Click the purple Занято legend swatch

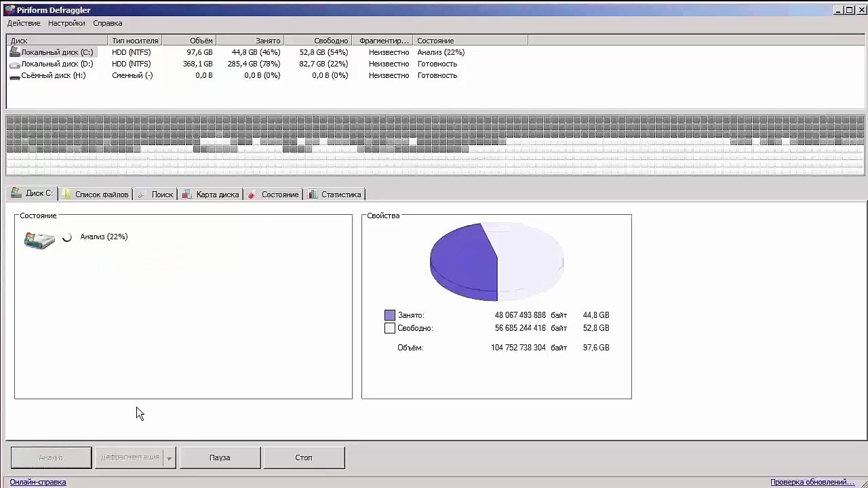point(390,315)
